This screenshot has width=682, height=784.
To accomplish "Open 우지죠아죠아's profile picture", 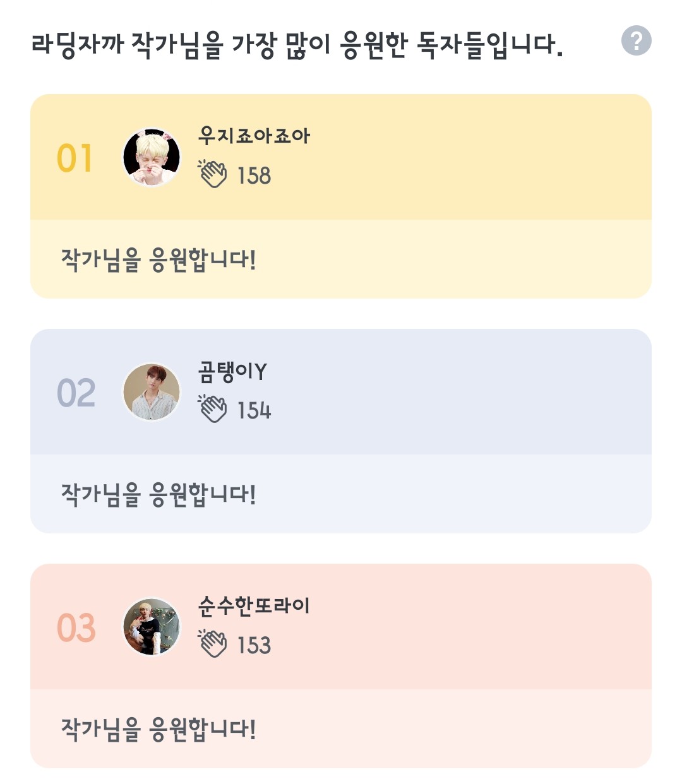I will (x=152, y=157).
